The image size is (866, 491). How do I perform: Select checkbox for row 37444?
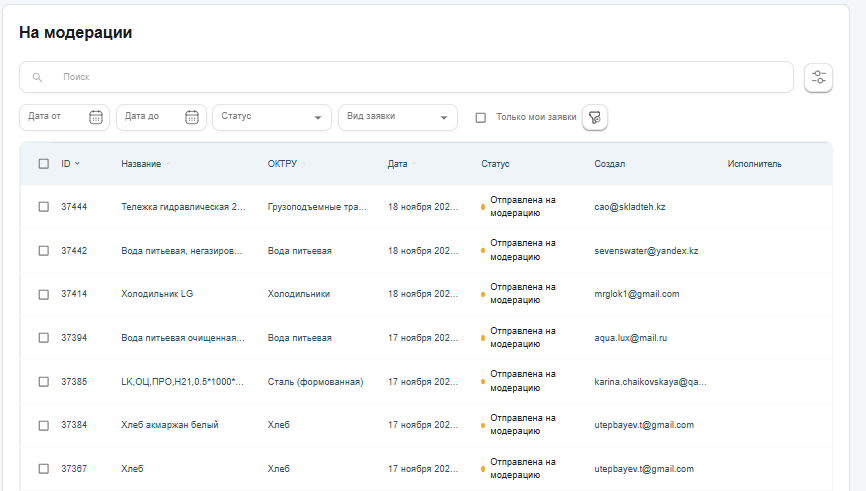tap(43, 207)
